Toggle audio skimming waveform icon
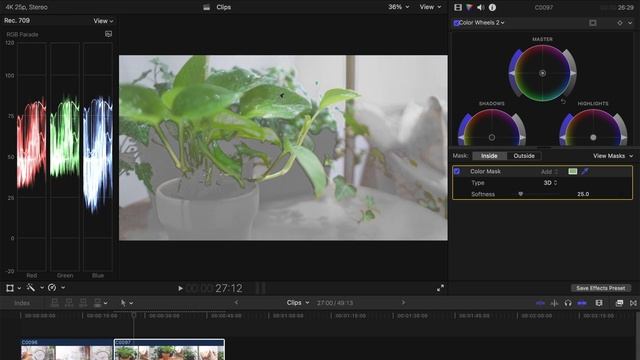The height and width of the screenshot is (360, 640). [x=554, y=303]
